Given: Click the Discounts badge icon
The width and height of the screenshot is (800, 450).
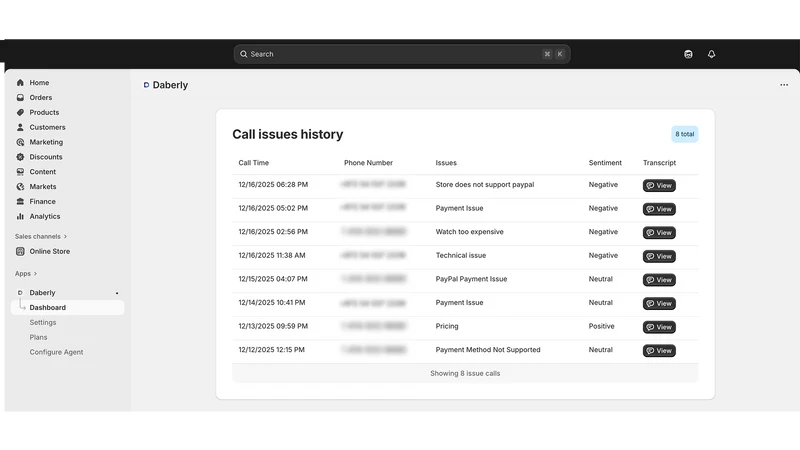Looking at the screenshot, I should [20, 157].
